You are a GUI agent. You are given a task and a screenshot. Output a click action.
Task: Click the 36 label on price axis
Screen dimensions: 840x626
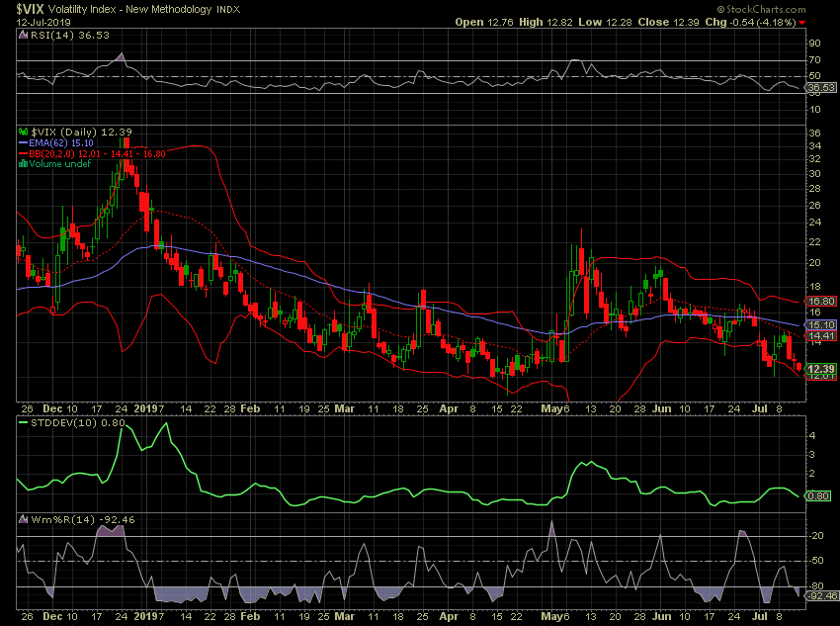tap(815, 133)
